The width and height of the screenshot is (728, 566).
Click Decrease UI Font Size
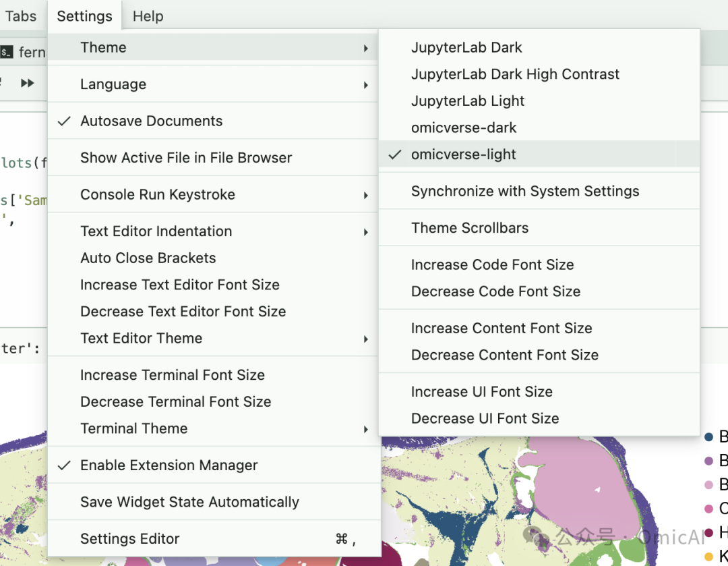click(539, 418)
